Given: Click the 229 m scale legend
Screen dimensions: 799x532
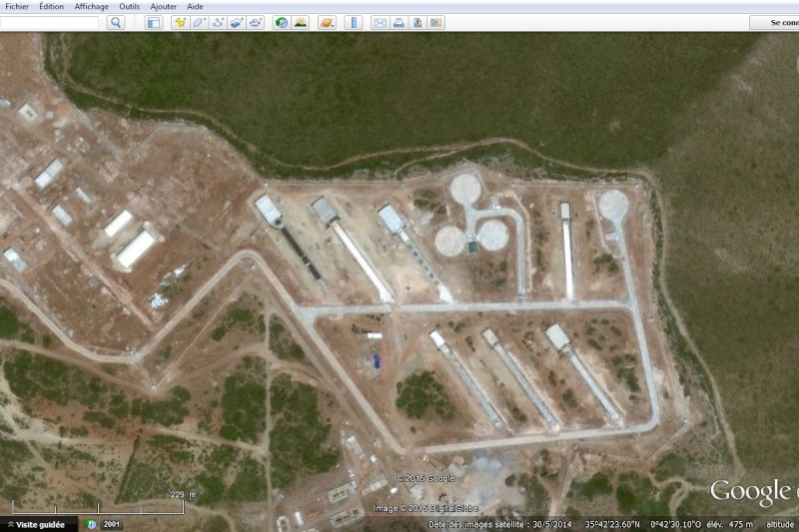Looking at the screenshot, I should click(x=183, y=494).
